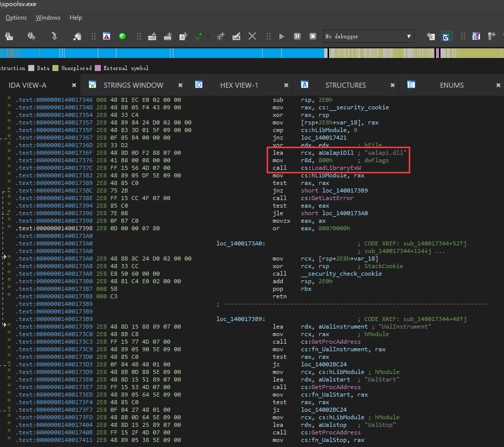Open the Windows menu
This screenshot has height=447, width=504.
[x=48, y=18]
